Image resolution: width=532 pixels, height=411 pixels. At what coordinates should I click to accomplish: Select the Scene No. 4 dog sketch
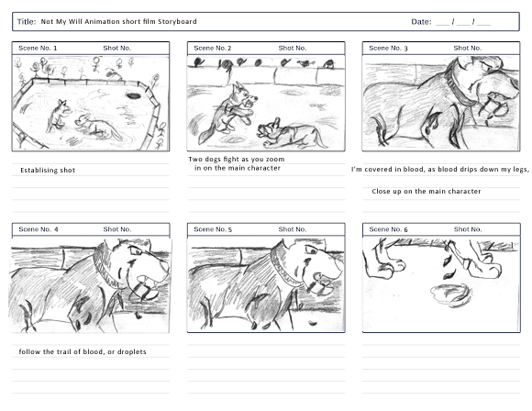point(91,285)
